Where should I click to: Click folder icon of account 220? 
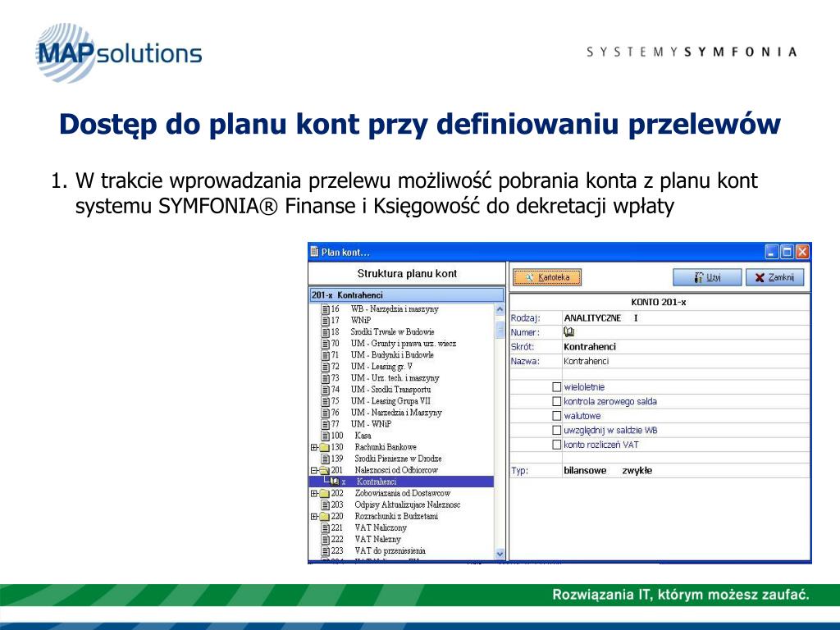pyautogui.click(x=325, y=517)
